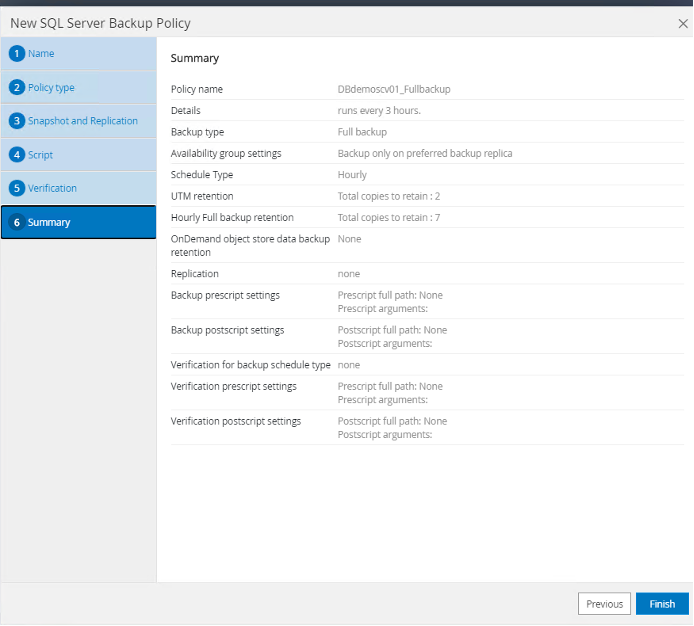
Task: Click the 'runs every 3 hours' details text
Action: point(379,110)
